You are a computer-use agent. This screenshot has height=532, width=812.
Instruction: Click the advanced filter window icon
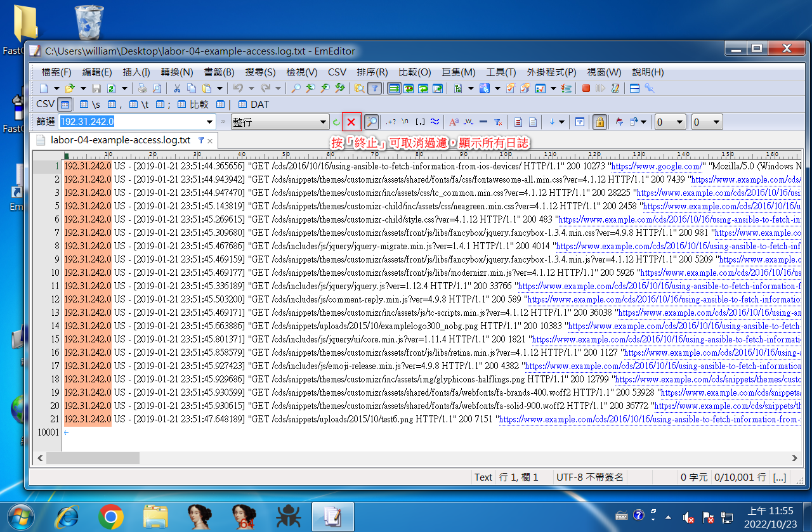click(x=579, y=122)
